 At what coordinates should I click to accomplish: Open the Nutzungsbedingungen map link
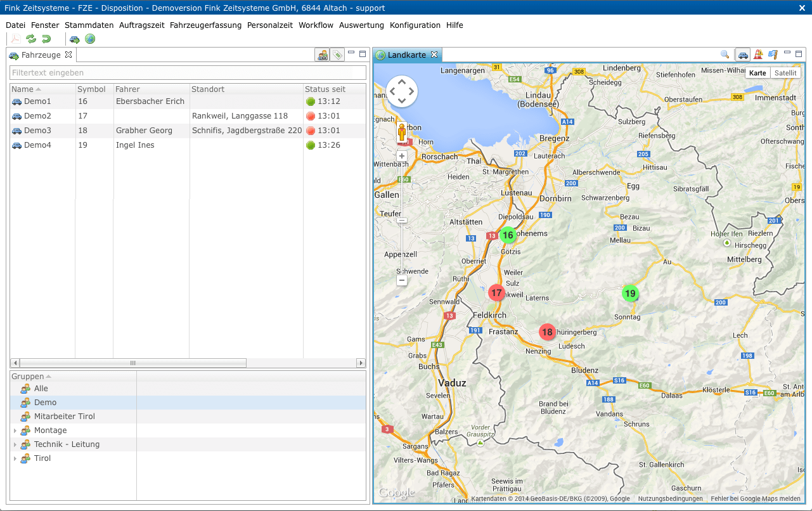tap(670, 499)
